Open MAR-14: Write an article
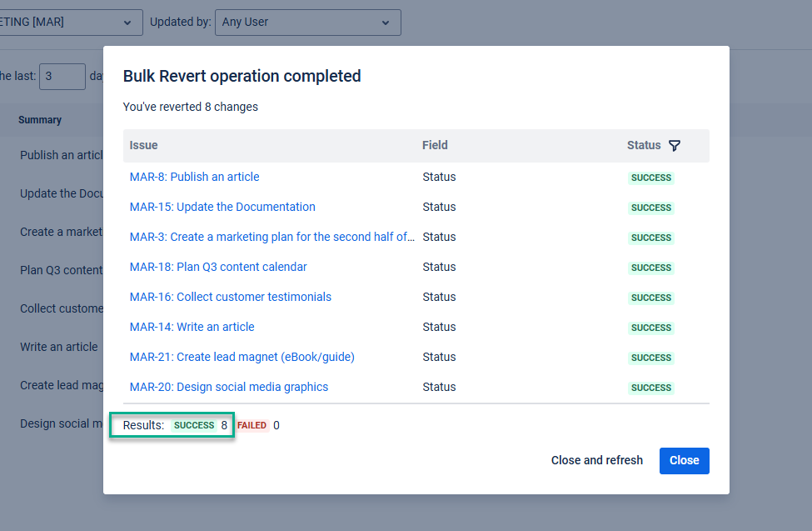 [x=192, y=327]
